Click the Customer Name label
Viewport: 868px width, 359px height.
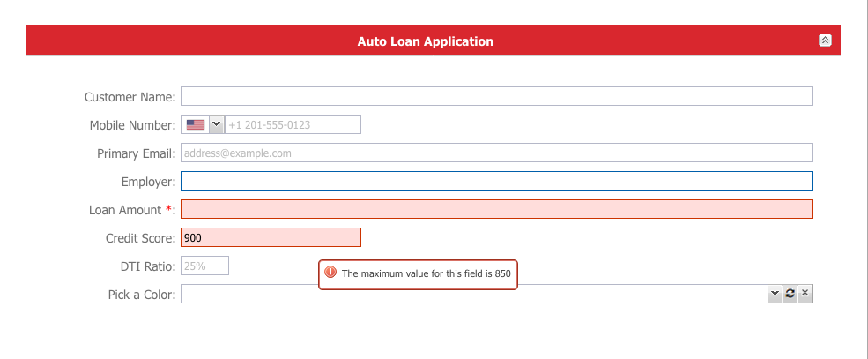point(130,97)
